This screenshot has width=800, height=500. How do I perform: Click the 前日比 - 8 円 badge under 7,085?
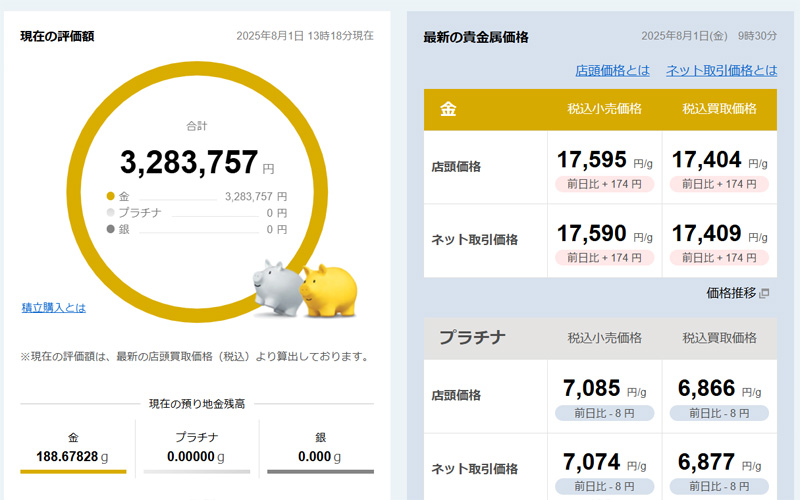[605, 413]
